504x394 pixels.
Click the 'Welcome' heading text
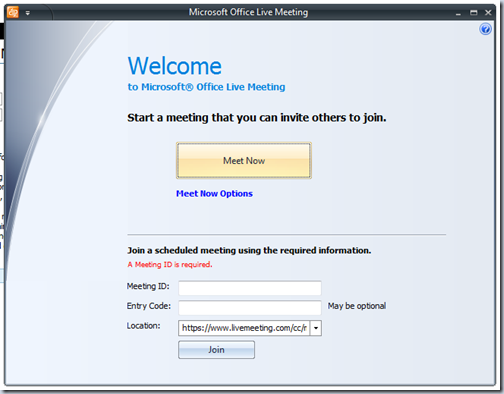coord(175,66)
